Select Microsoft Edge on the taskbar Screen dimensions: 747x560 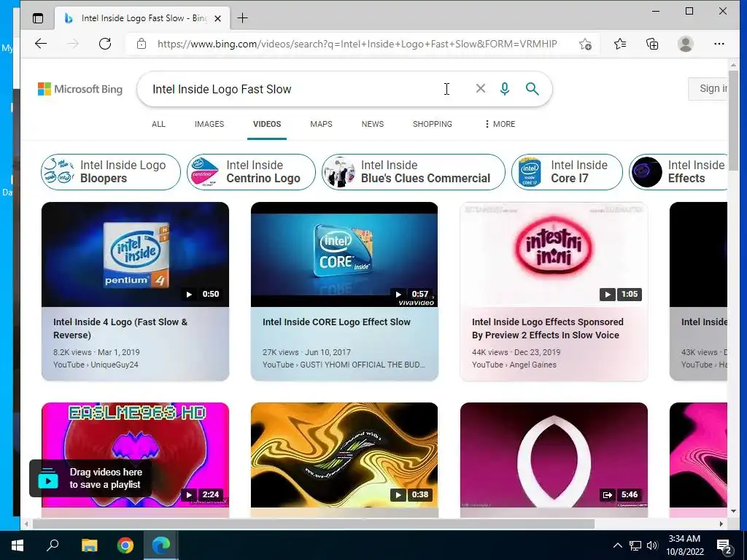coord(161,545)
